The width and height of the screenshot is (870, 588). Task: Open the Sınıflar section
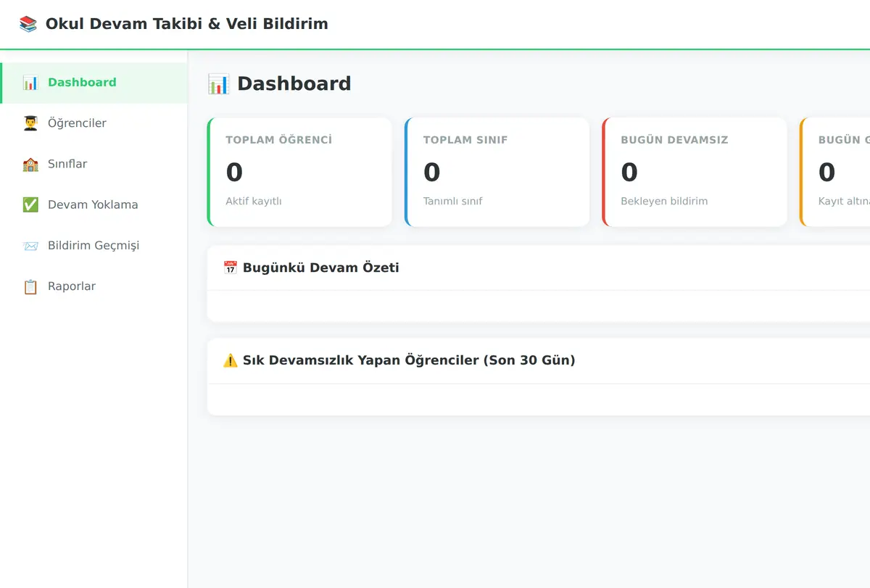[x=94, y=164]
